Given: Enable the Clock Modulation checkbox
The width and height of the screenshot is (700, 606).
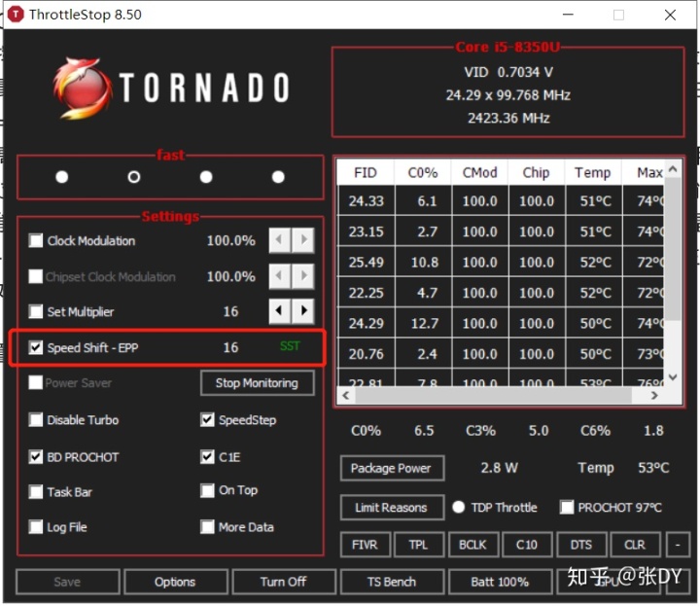Looking at the screenshot, I should (x=36, y=240).
